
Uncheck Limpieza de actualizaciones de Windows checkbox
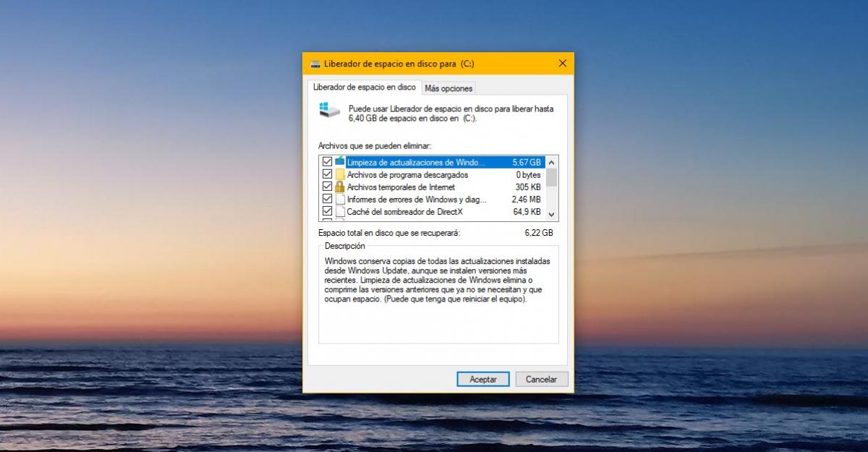(328, 162)
